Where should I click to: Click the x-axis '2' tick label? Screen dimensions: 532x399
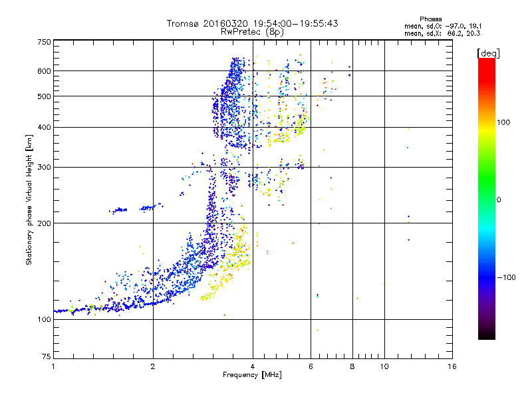click(153, 366)
